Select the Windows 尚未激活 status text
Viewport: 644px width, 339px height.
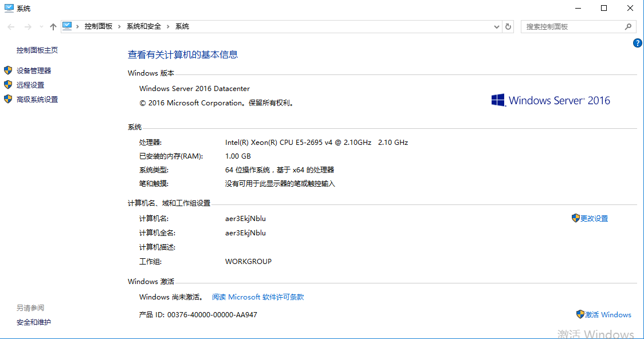[171, 297]
